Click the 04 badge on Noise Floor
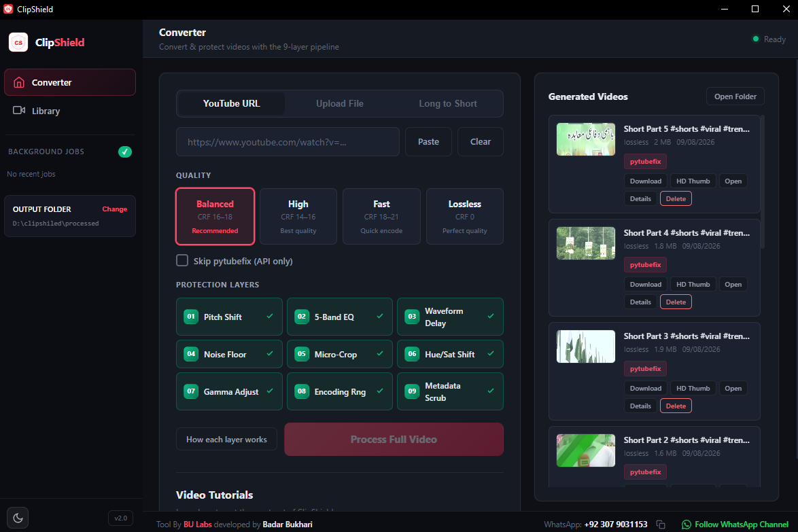The height and width of the screenshot is (532, 798). pyautogui.click(x=191, y=354)
